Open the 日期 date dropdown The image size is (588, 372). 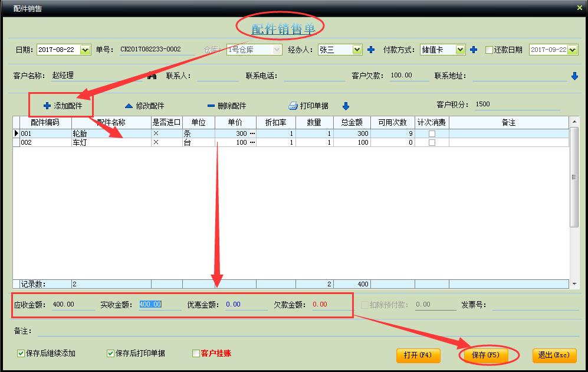pos(85,50)
